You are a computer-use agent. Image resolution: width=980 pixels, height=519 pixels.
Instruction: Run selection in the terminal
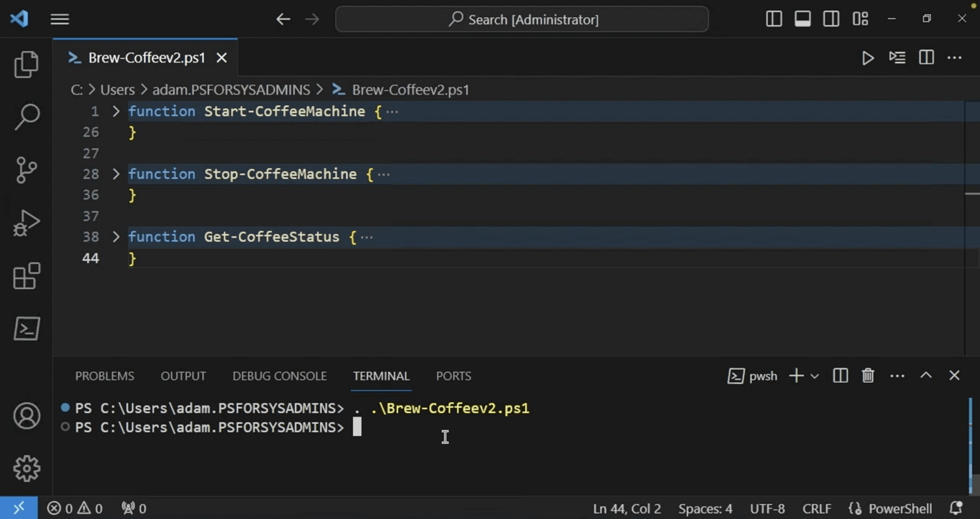coord(897,58)
